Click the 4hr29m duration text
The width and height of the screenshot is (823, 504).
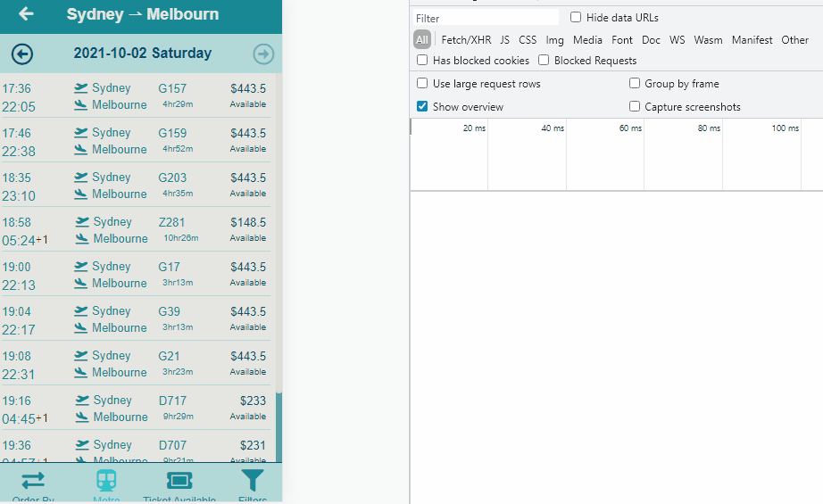click(x=178, y=103)
